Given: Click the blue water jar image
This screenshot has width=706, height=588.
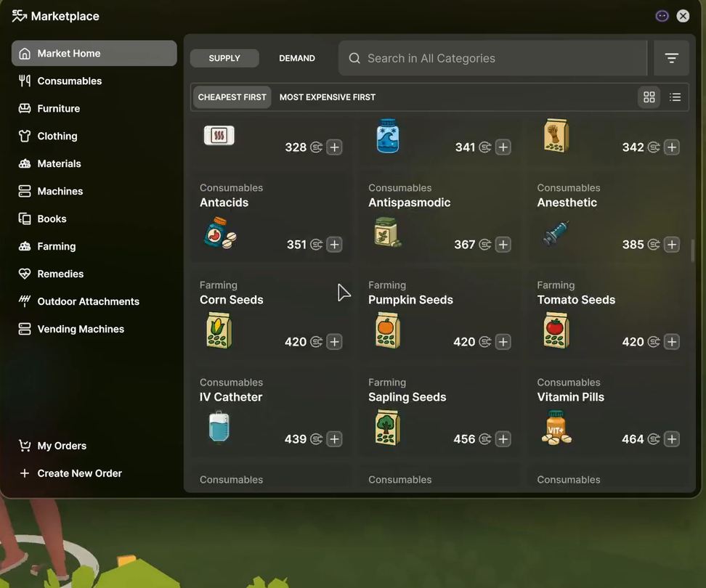Looking at the screenshot, I should click(x=387, y=136).
